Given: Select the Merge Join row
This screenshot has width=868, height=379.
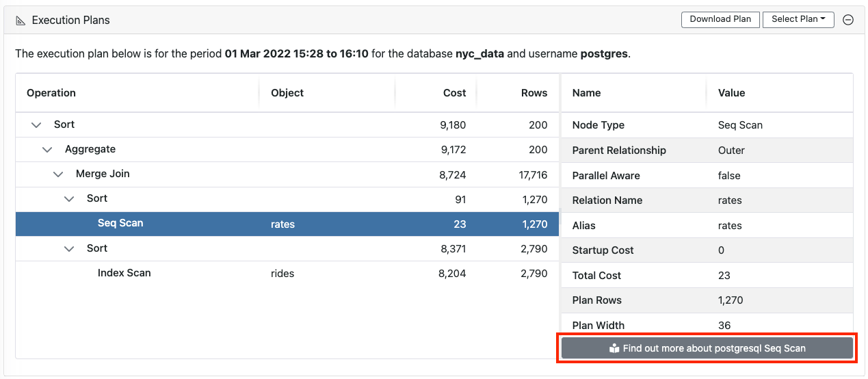Looking at the screenshot, I should tap(287, 174).
